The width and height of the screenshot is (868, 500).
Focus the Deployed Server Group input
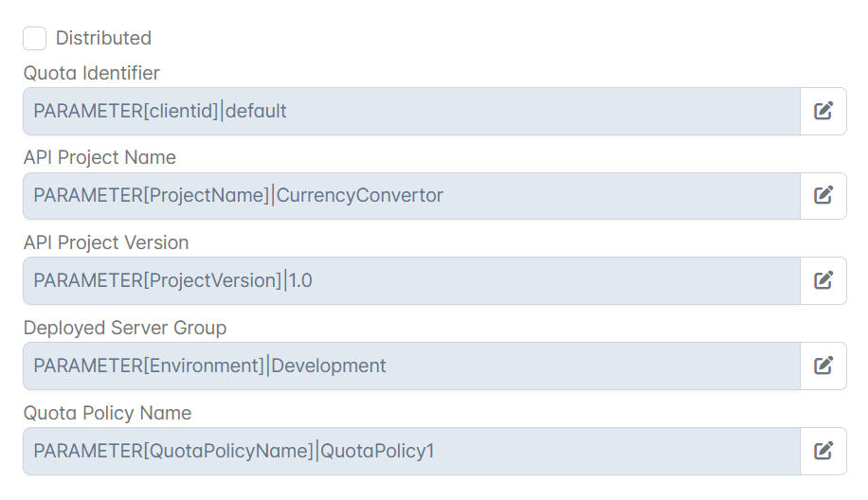[412, 366]
